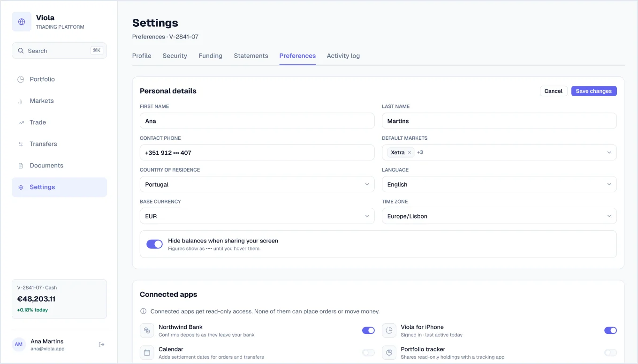
Task: Click the Trade trend arrow icon
Action: (21, 122)
